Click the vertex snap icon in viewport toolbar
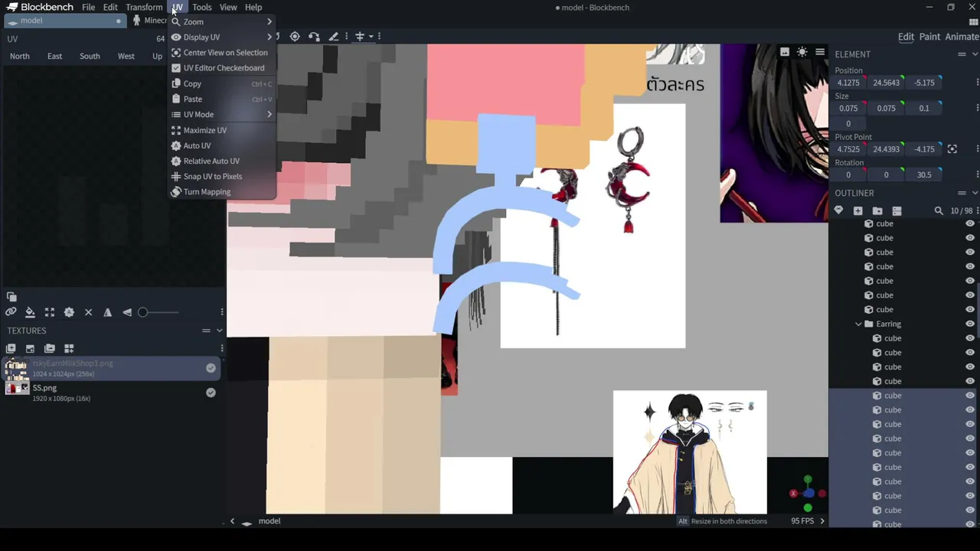980x551 pixels. [314, 37]
